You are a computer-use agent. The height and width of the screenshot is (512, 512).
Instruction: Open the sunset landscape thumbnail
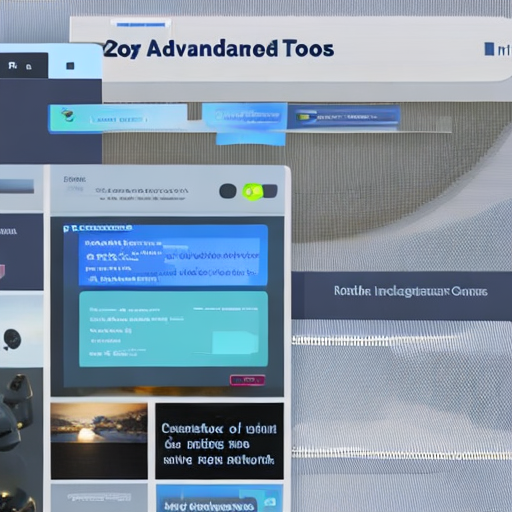tap(99, 441)
